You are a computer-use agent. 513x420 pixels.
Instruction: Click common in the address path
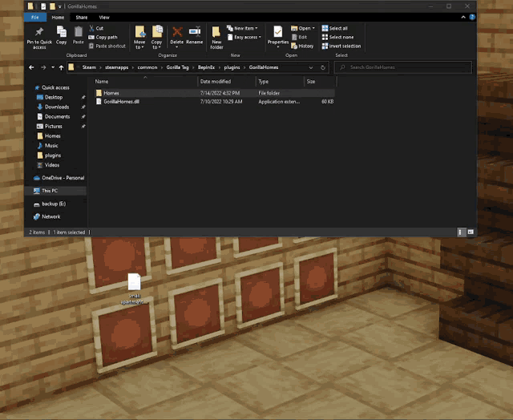tap(147, 67)
